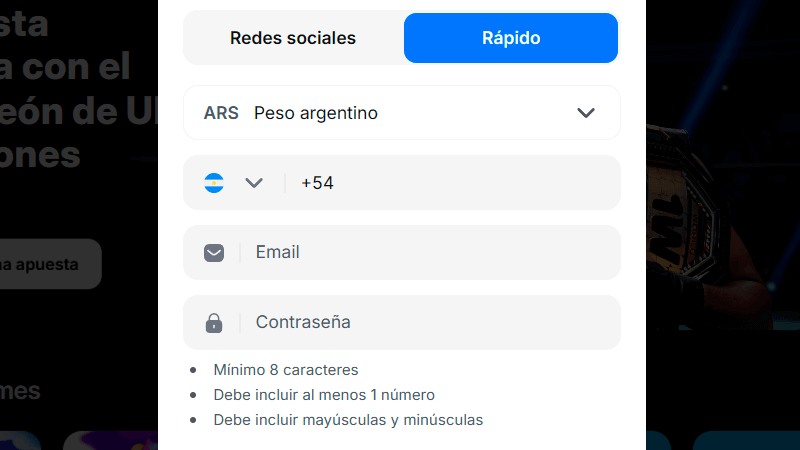The image size is (800, 450).
Task: Click the partially hidden apuesta button
Action: point(50,264)
